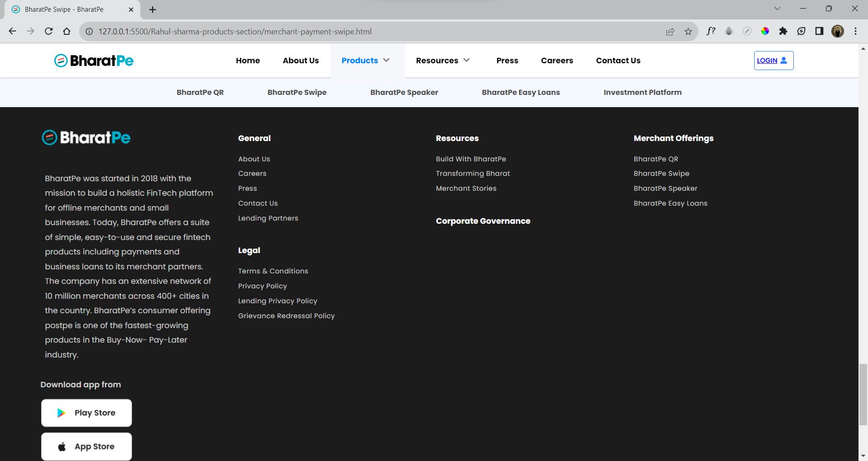Select BharatPe QR submenu item
The width and height of the screenshot is (868, 461).
pyautogui.click(x=200, y=92)
